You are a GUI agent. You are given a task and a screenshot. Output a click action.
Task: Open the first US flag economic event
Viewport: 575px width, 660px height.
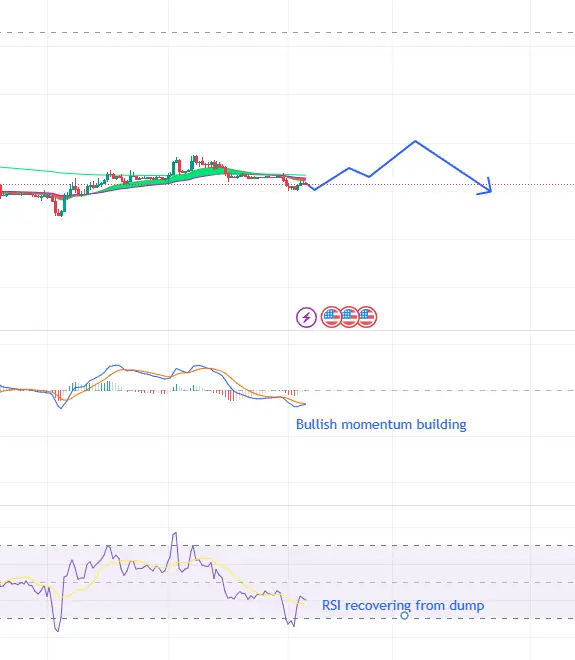[x=331, y=317]
